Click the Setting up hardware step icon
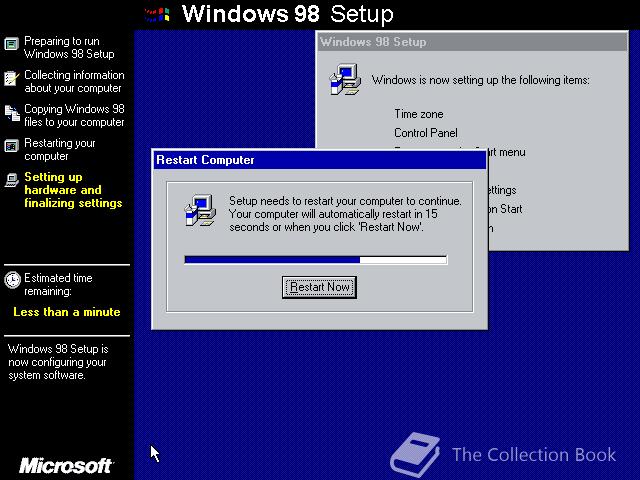 (12, 180)
